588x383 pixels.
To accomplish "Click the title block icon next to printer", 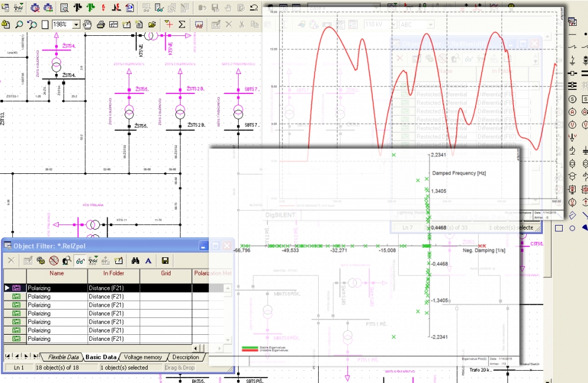I will [113, 25].
